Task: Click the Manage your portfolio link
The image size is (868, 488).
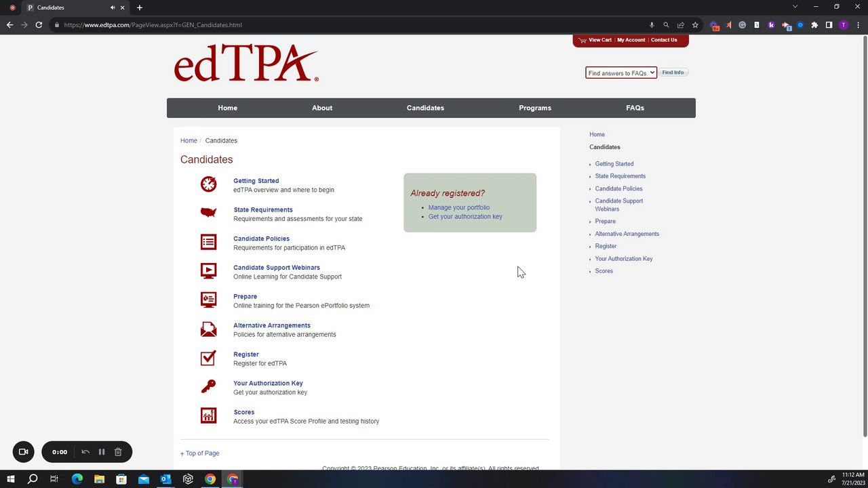Action: tap(459, 207)
